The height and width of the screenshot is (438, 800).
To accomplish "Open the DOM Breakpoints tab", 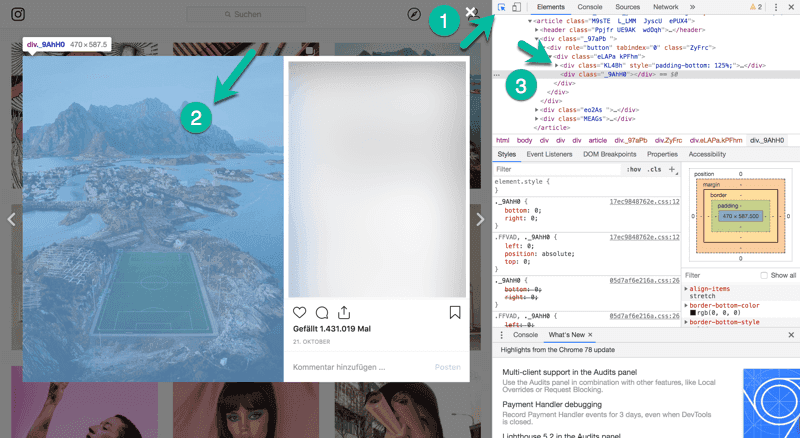I will coord(610,154).
